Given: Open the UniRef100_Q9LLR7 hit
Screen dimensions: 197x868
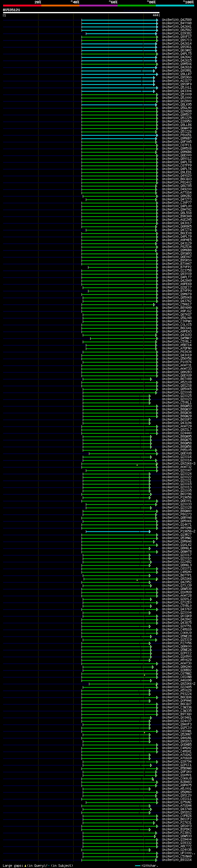Looking at the screenshot, I should pyautogui.click(x=177, y=74).
